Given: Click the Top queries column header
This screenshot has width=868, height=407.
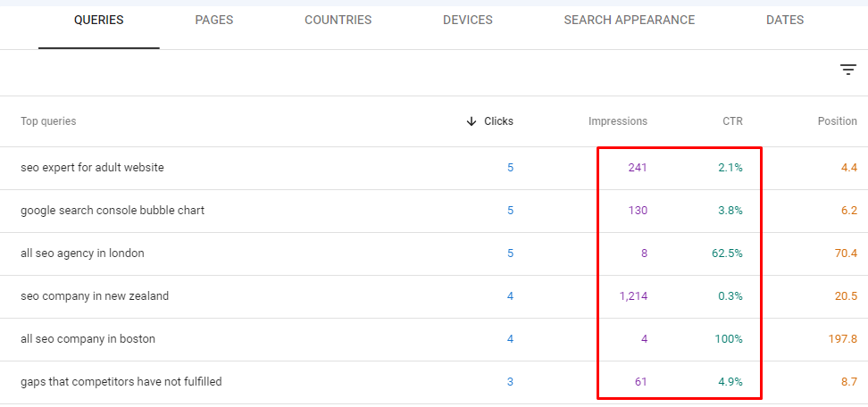Looking at the screenshot, I should (48, 121).
